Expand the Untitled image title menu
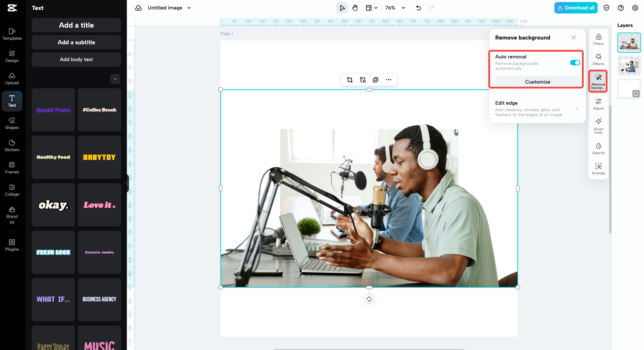 (189, 8)
